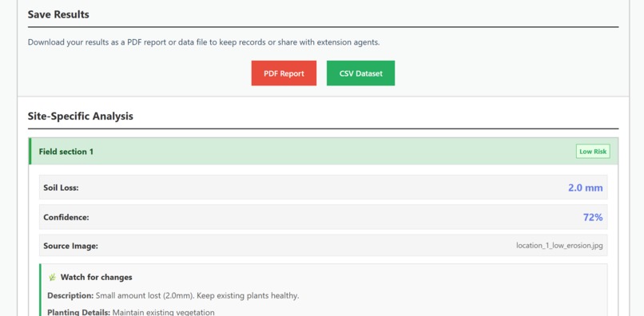
Task: Download the CSV Dataset
Action: [x=360, y=73]
